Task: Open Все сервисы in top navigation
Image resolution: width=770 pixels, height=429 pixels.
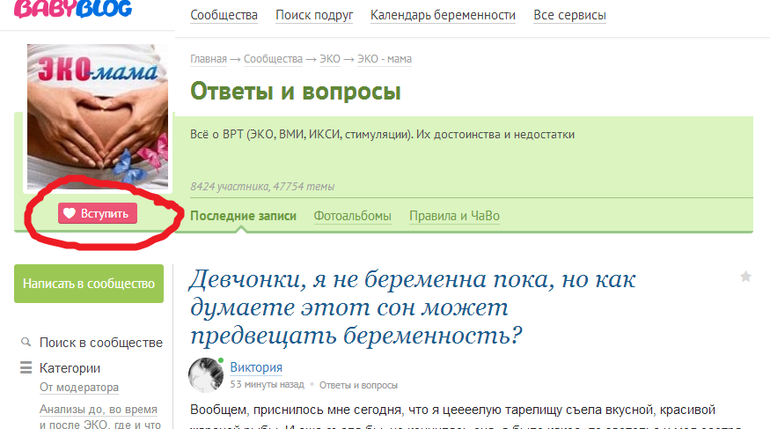Action: coord(570,15)
